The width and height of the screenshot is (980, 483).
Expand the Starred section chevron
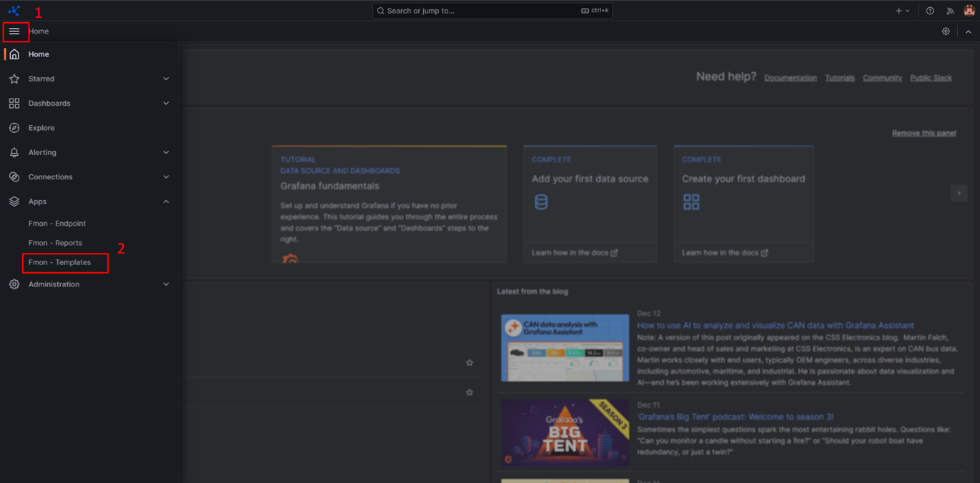(x=166, y=79)
